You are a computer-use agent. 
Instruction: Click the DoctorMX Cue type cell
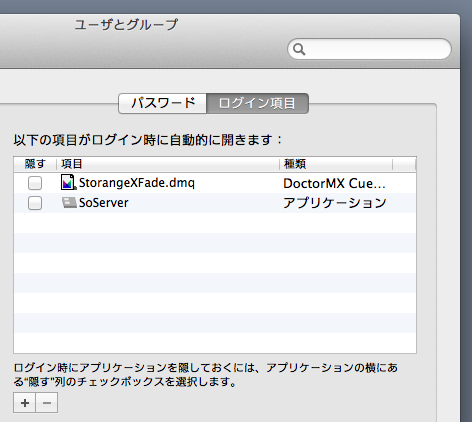coord(334,183)
